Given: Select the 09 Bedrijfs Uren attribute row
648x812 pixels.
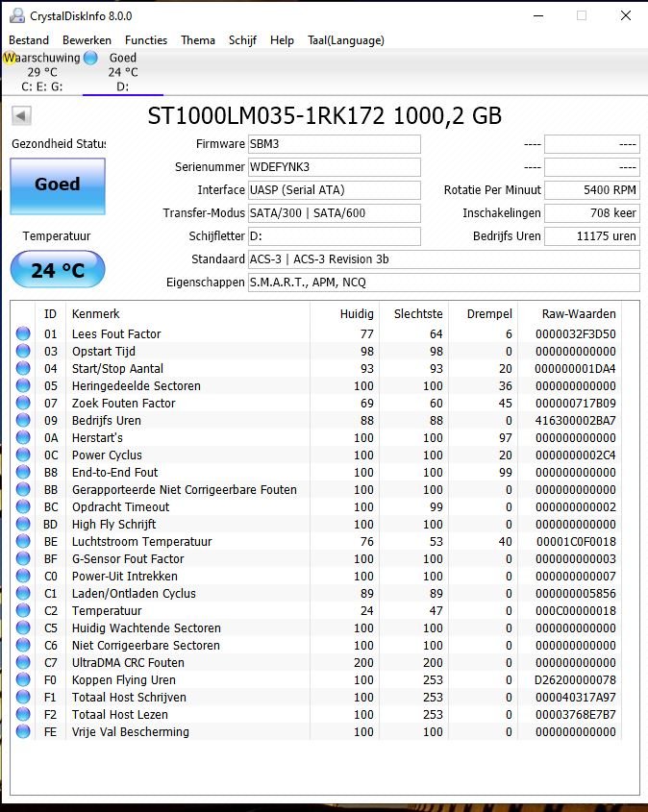Looking at the screenshot, I should (316, 421).
